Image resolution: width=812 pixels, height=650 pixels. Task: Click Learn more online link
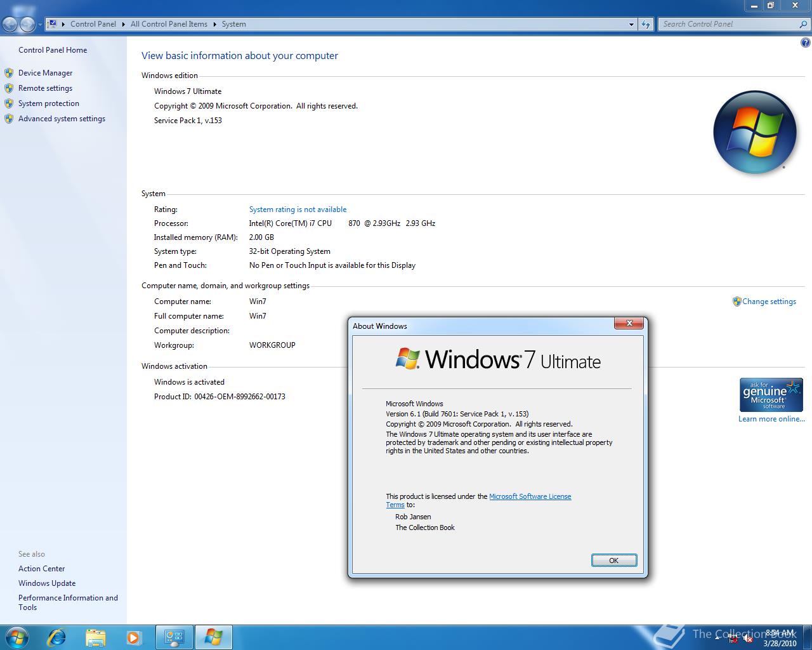[771, 419]
